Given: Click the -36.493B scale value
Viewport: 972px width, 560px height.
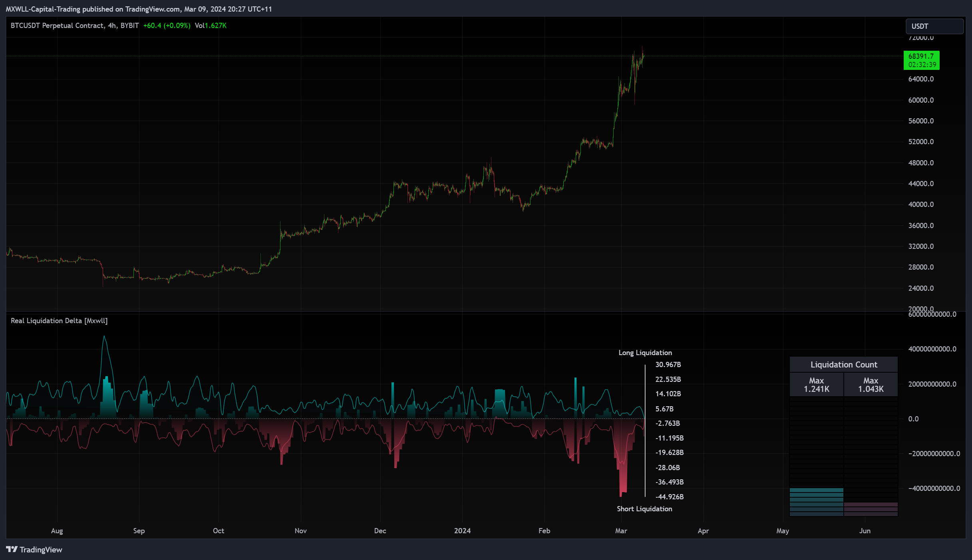Looking at the screenshot, I should pos(670,482).
